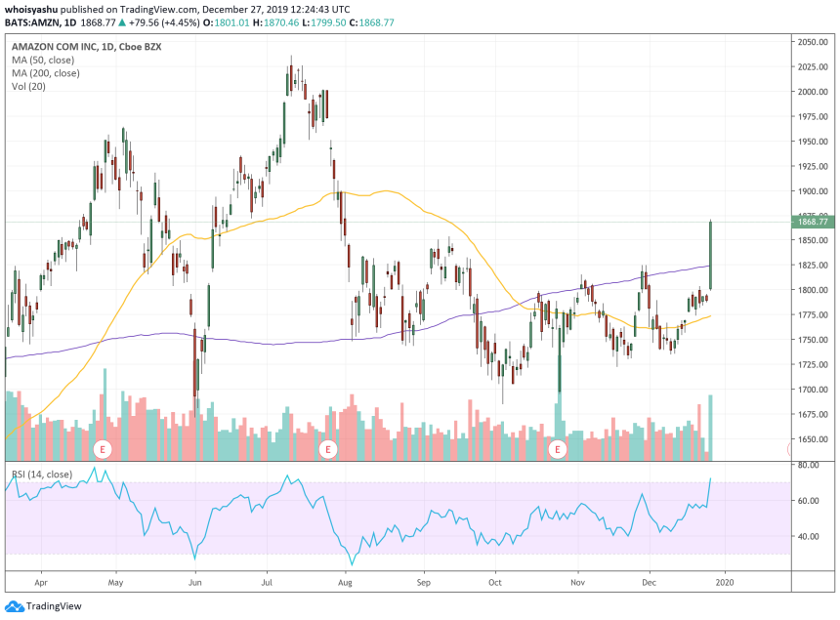
Task: Click the green 1868.77 current price tag
Action: (813, 222)
